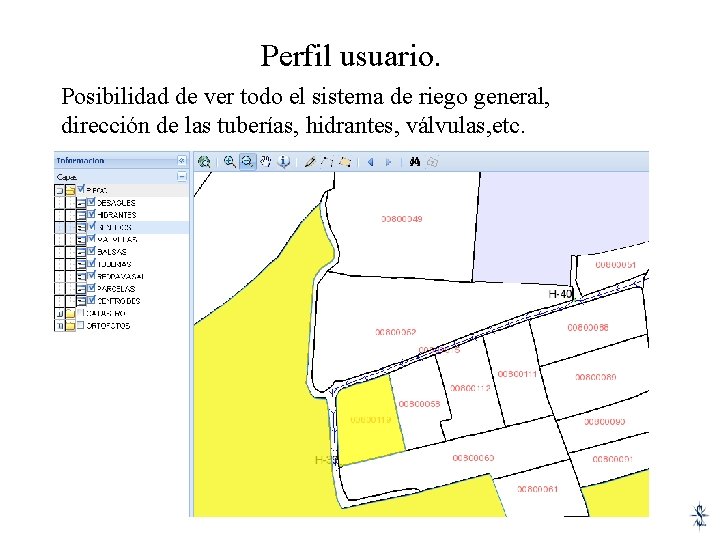Select the ORTOFOTOS group name
The image size is (720, 540).
pos(108,326)
